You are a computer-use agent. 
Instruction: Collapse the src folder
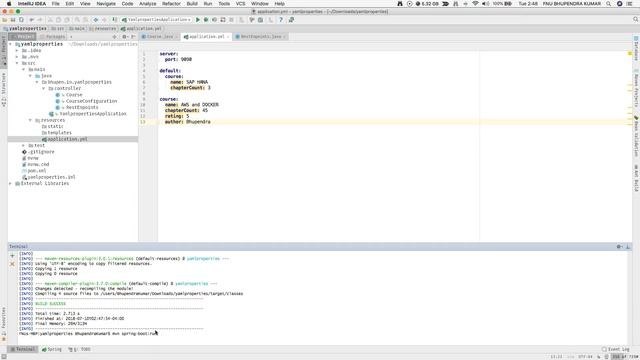[x=17, y=63]
